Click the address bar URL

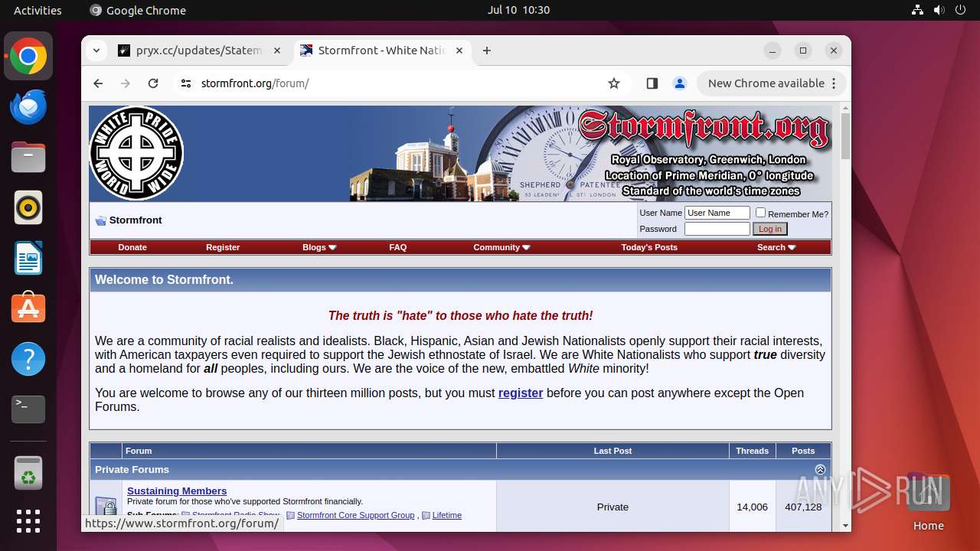(255, 83)
